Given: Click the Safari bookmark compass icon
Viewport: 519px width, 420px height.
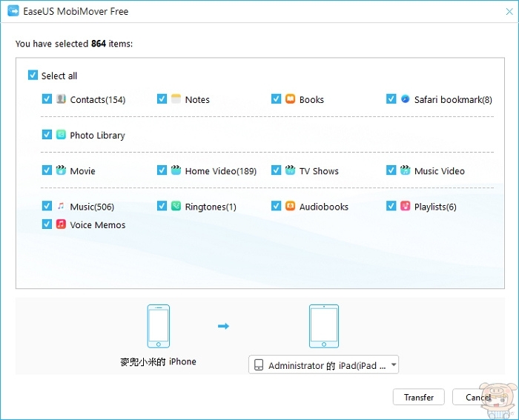Looking at the screenshot, I should tap(405, 99).
